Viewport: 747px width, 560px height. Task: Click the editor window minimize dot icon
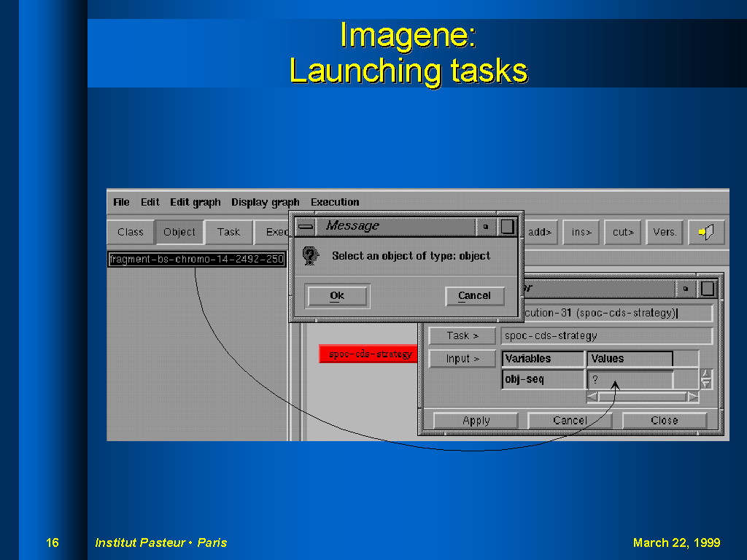[686, 289]
